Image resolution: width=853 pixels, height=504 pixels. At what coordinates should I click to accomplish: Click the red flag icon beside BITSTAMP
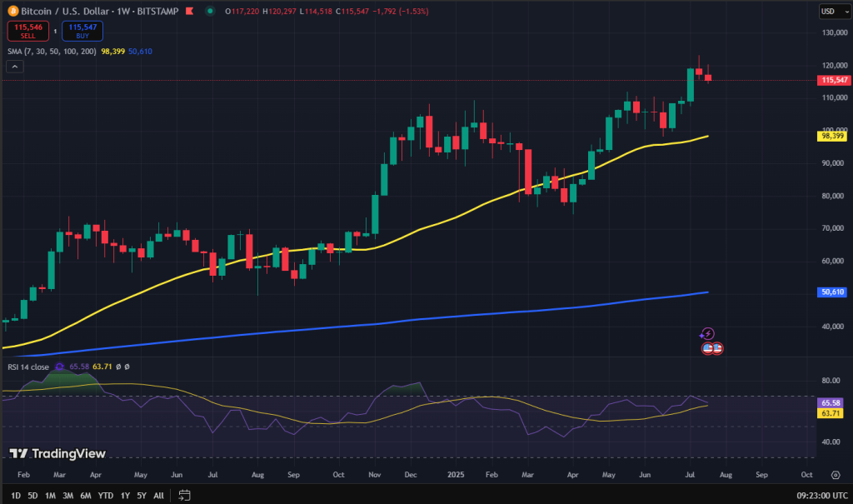[188, 11]
